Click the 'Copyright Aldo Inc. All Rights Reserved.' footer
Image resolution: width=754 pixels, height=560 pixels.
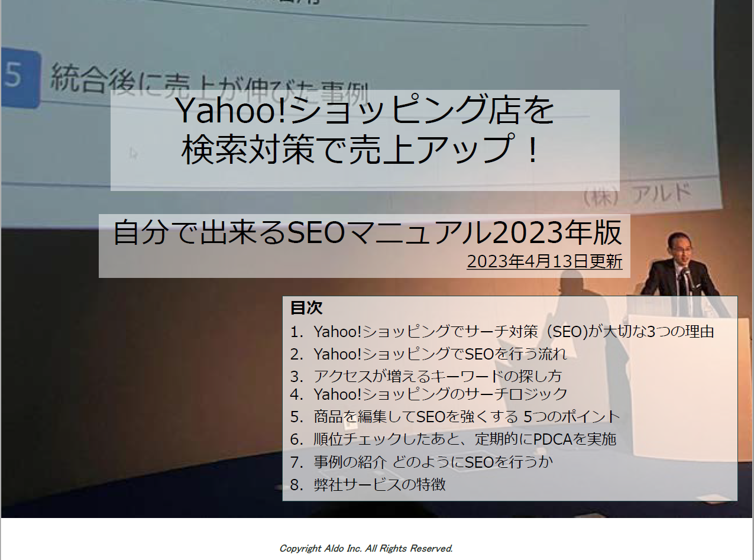click(x=366, y=548)
